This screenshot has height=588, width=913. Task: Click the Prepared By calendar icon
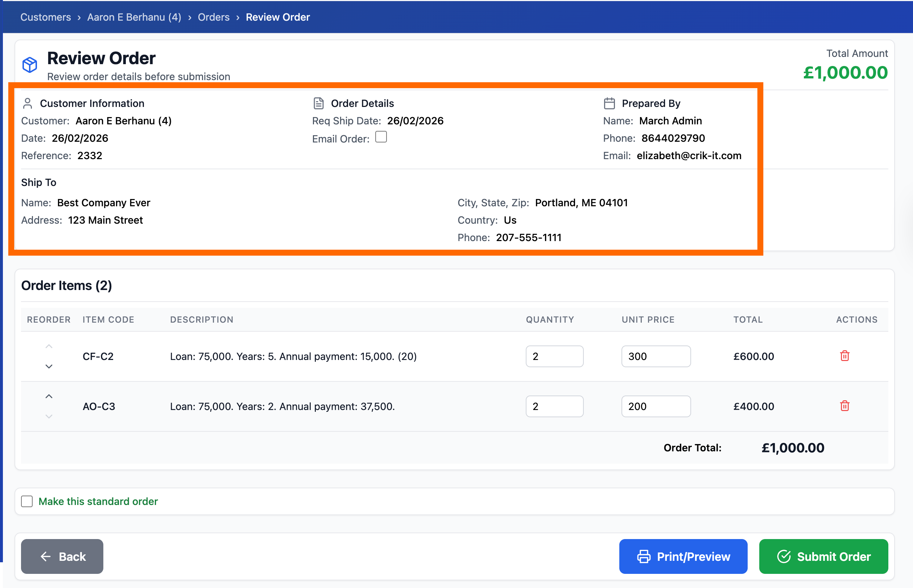click(x=609, y=103)
